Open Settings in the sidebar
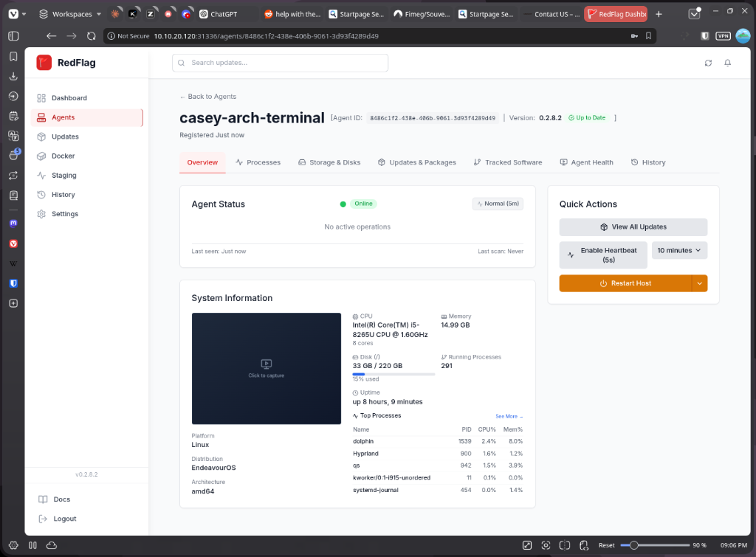 pyautogui.click(x=87, y=214)
